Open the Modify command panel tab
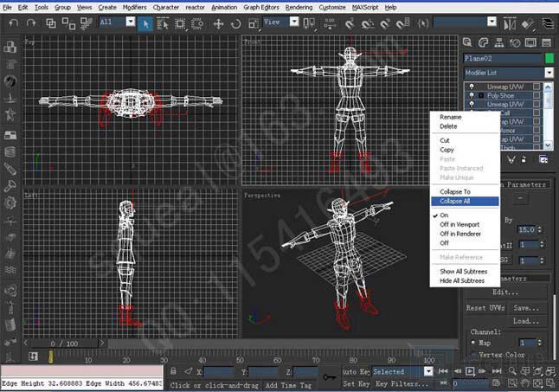The width and height of the screenshot is (559, 392). (483, 42)
